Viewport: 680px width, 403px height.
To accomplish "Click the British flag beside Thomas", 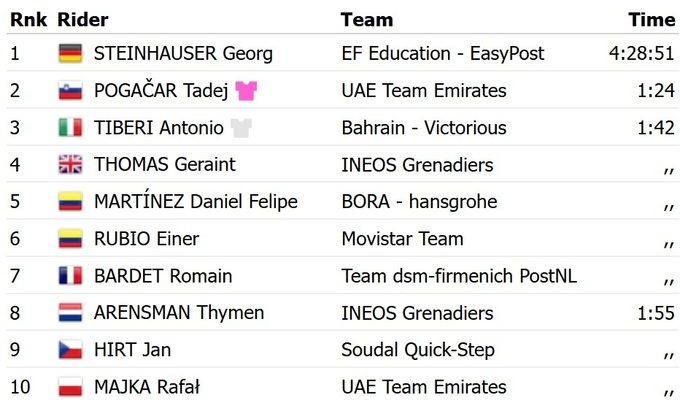I will coord(70,165).
